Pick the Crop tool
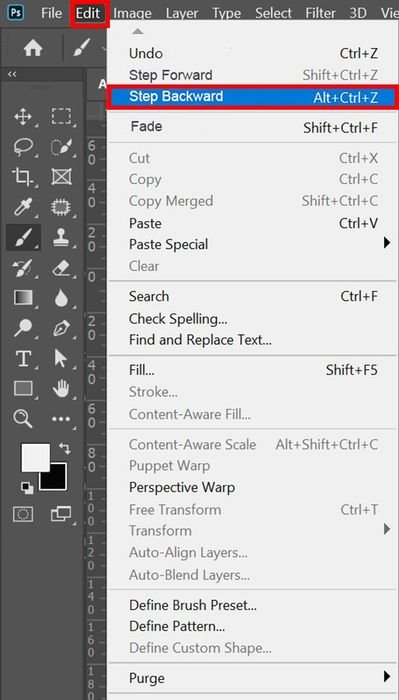The width and height of the screenshot is (399, 700). (22, 177)
